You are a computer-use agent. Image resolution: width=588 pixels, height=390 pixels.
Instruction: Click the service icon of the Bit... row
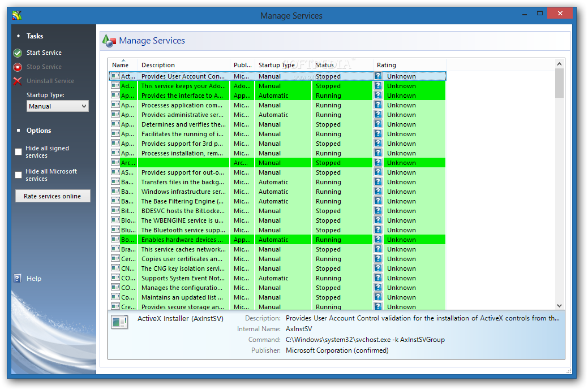(x=115, y=211)
